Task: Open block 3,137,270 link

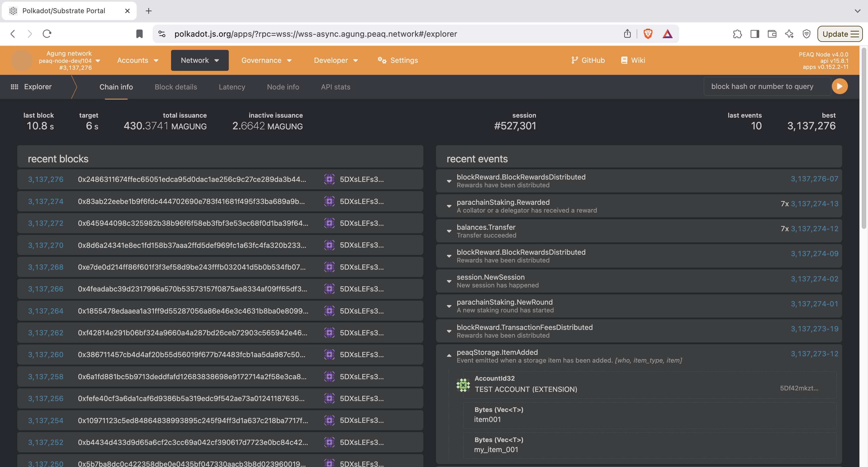Action: 45,245
